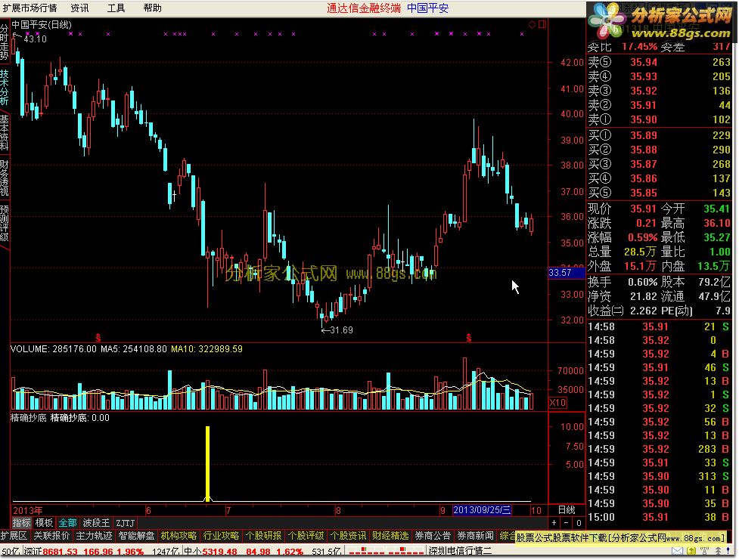Select the 技术分析 side tab
The width and height of the screenshot is (739, 560).
tap(5, 88)
